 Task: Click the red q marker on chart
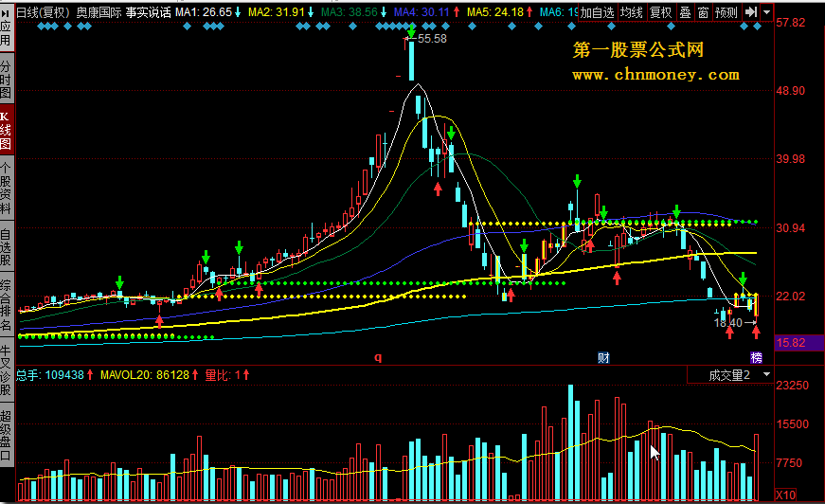coord(378,358)
